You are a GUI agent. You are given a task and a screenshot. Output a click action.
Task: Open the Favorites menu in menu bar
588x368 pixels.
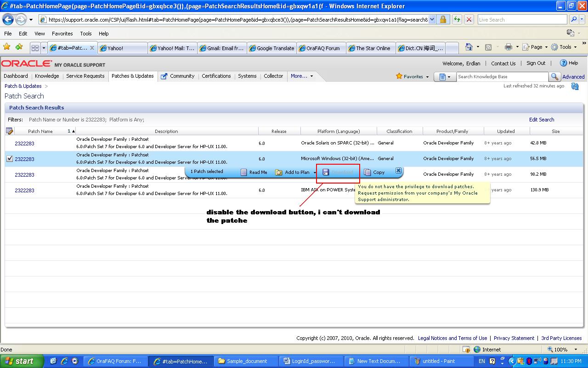(x=62, y=34)
